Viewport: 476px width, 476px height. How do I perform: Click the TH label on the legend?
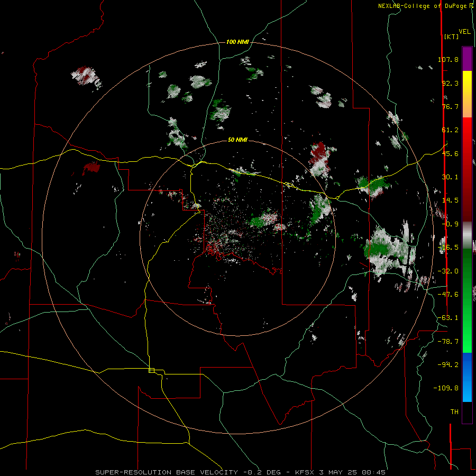click(454, 412)
